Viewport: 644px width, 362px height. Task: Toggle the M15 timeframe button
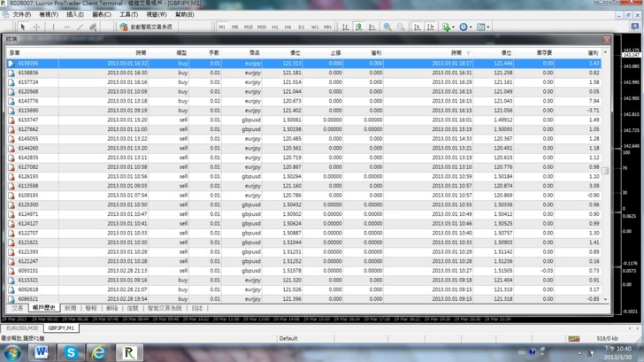pos(249,27)
